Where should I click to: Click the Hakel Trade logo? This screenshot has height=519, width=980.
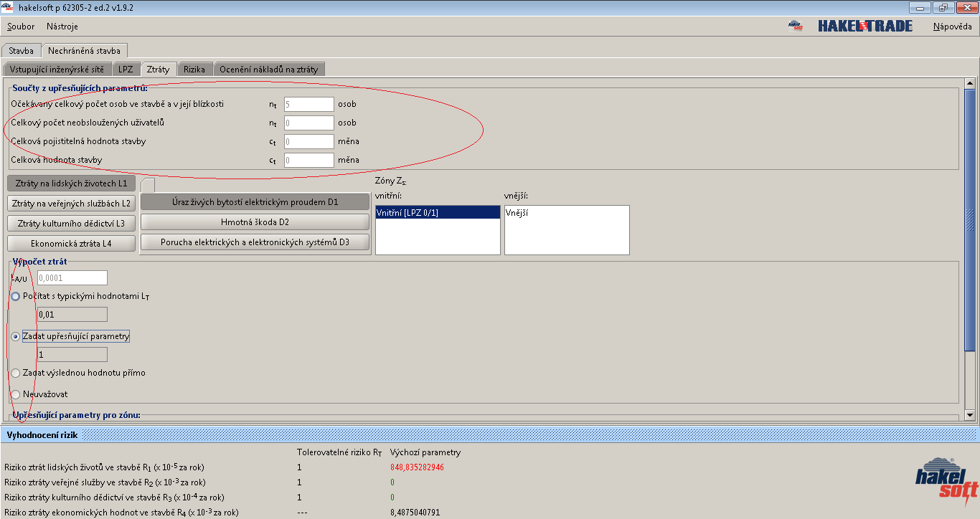pos(864,26)
